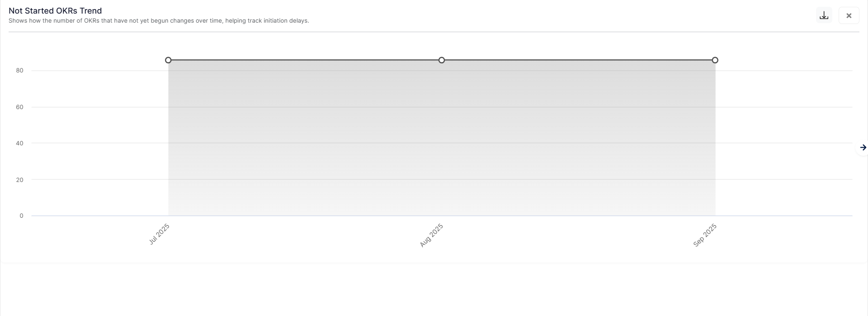This screenshot has height=316, width=868.
Task: Click the chart description text about initiation delays
Action: tap(159, 20)
